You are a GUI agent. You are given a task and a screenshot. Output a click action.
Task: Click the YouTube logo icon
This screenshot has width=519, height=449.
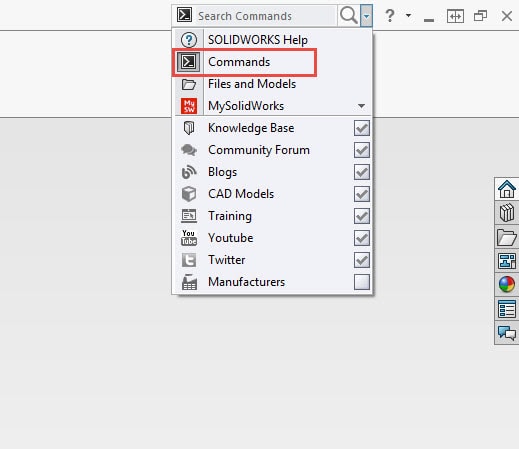click(189, 238)
